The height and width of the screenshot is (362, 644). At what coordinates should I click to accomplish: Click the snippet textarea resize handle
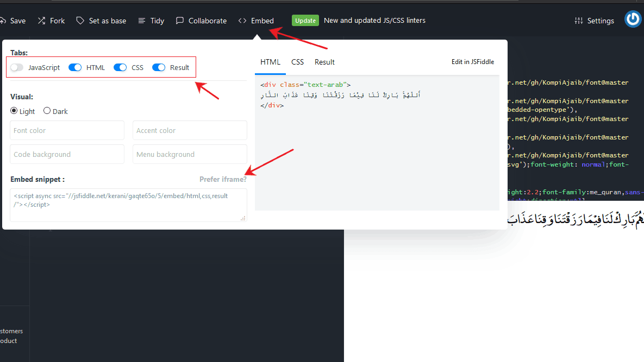pyautogui.click(x=243, y=219)
